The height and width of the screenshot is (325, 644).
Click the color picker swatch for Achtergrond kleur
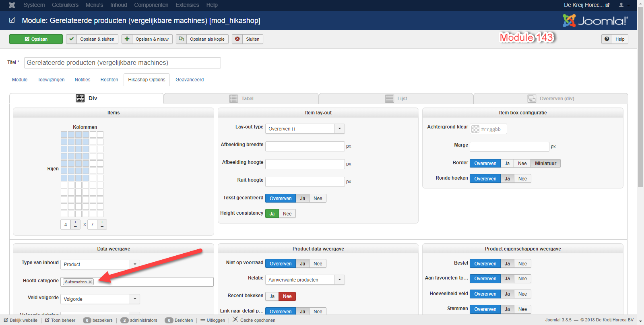point(475,129)
